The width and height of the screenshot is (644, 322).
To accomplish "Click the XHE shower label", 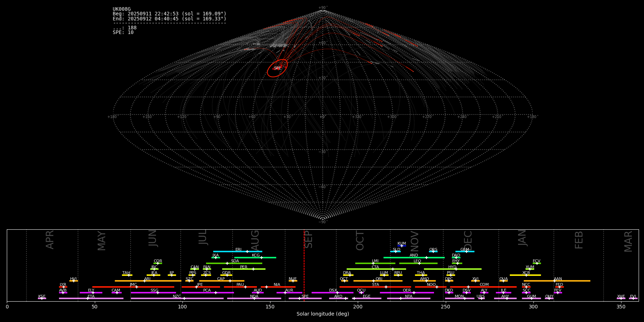I will 621,296.
